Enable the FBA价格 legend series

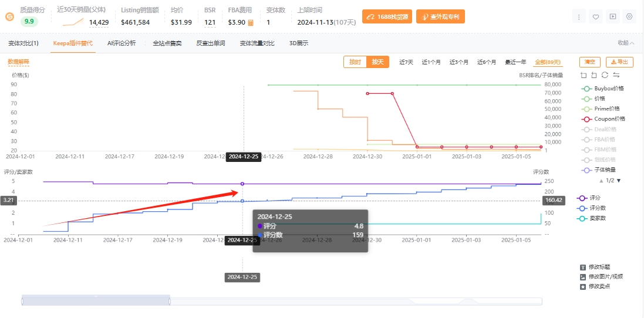(598, 140)
